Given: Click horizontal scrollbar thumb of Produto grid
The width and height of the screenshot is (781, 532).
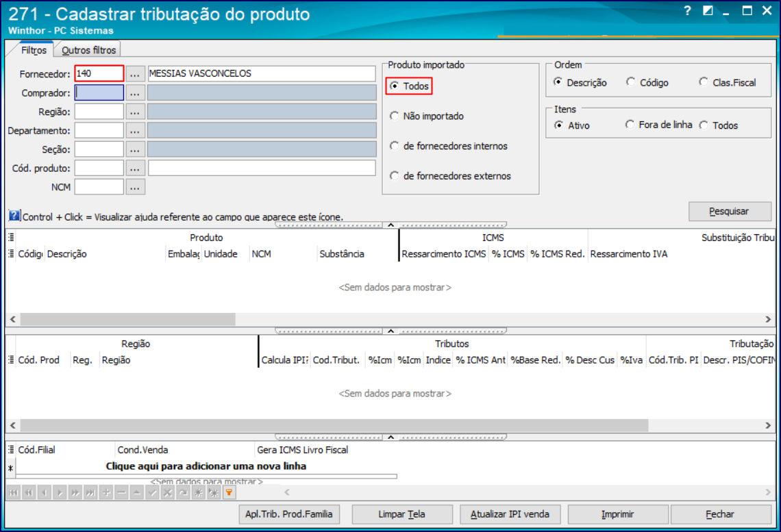Looking at the screenshot, I should pyautogui.click(x=127, y=319).
